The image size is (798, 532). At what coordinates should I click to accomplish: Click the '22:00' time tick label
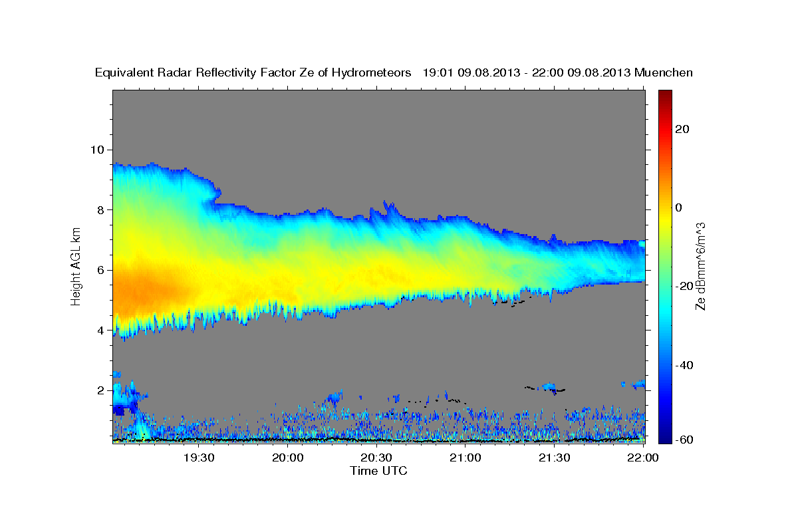pyautogui.click(x=643, y=458)
